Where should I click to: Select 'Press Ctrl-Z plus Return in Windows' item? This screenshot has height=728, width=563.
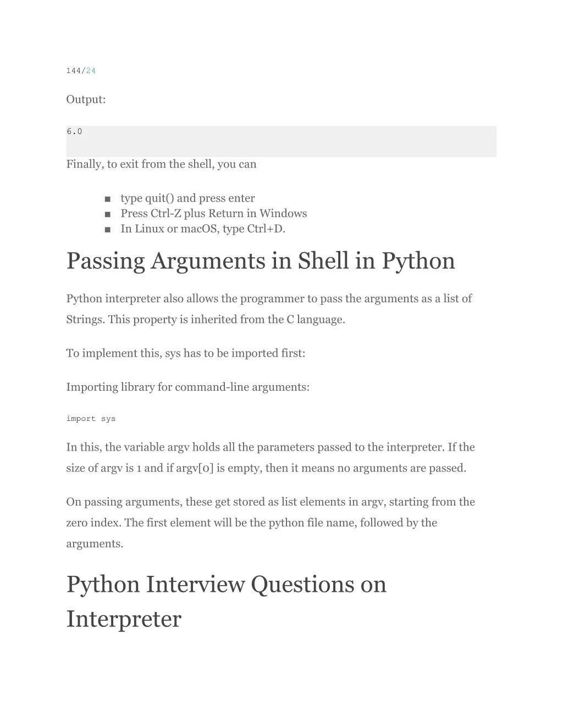tap(214, 214)
